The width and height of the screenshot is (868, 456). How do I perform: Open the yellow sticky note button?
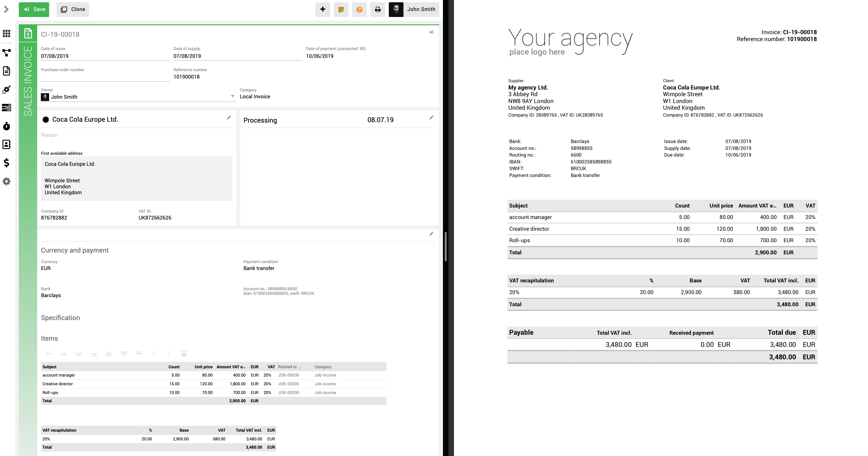click(x=341, y=9)
